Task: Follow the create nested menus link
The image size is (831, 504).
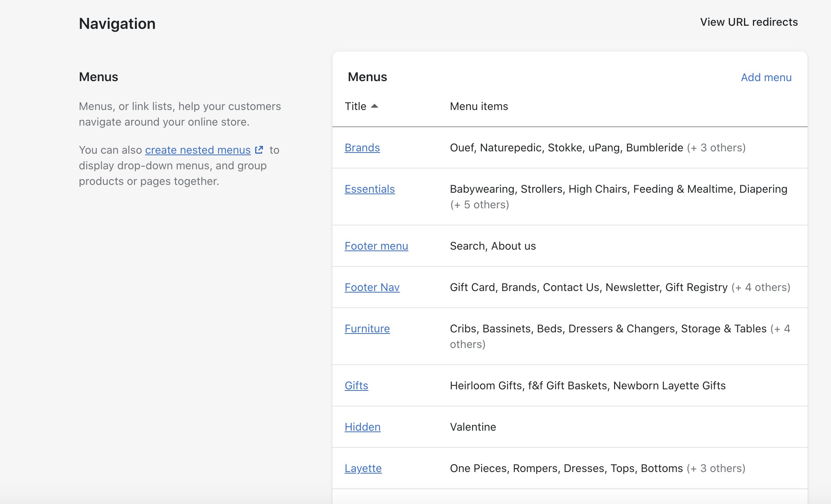Action: [x=198, y=150]
